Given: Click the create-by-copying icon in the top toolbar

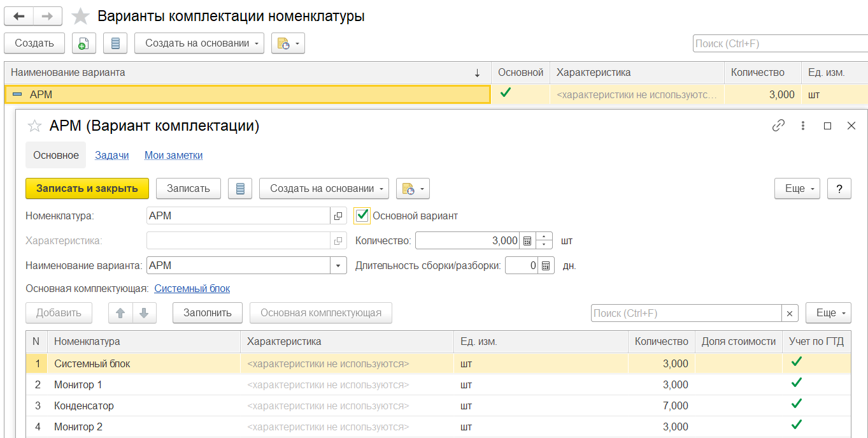Looking at the screenshot, I should click(x=83, y=43).
